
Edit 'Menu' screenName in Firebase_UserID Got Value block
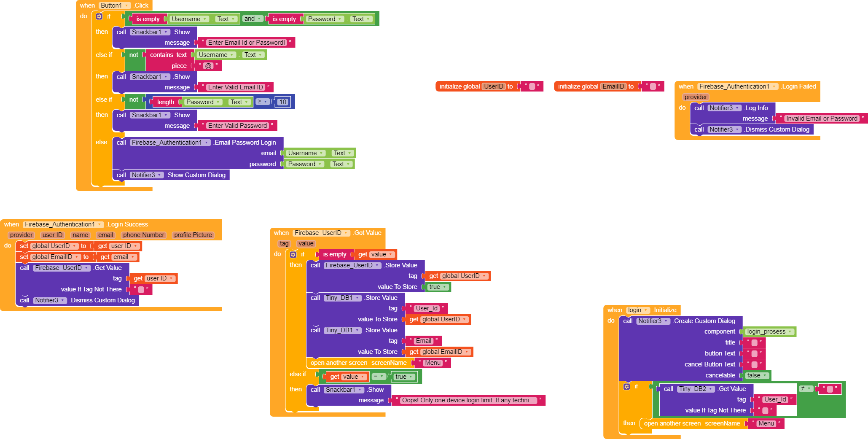(433, 363)
